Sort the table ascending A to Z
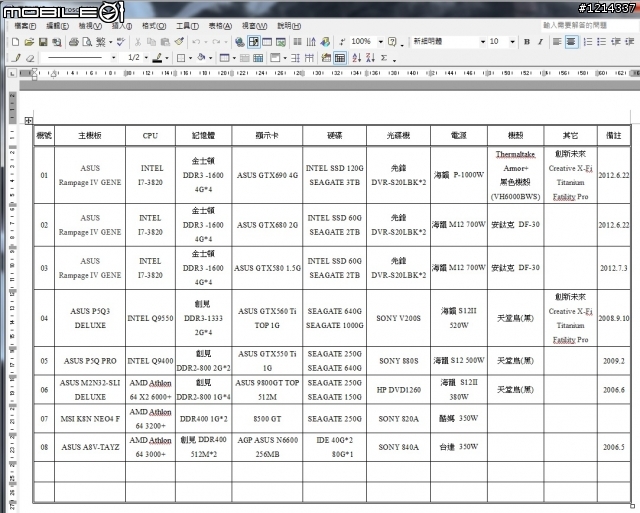 [357, 58]
